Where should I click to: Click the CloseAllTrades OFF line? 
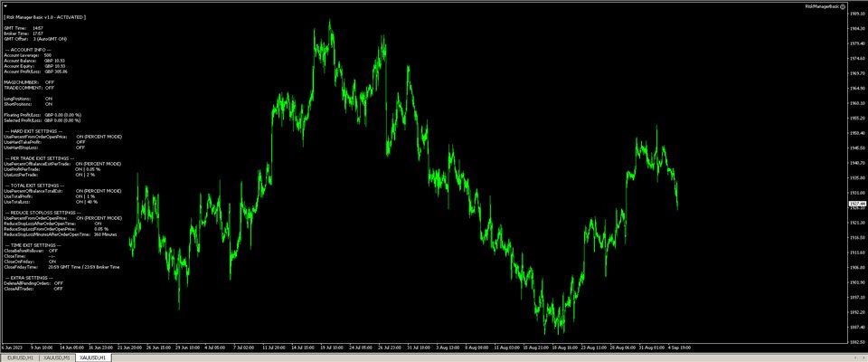[x=33, y=289]
